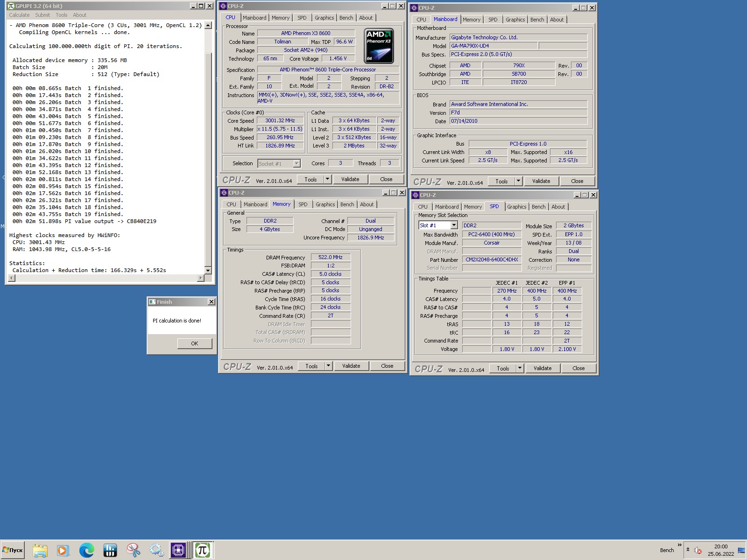Click the CAS# Latency value 5.0 clocks
The width and height of the screenshot is (747, 560).
(x=331, y=274)
